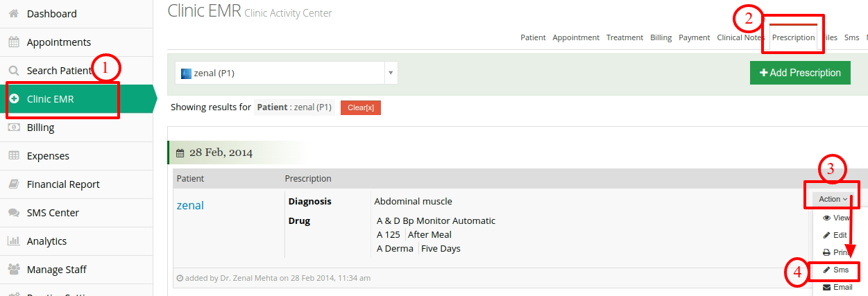The height and width of the screenshot is (296, 868).
Task: Click the Manage Staff people icon
Action: point(13,270)
